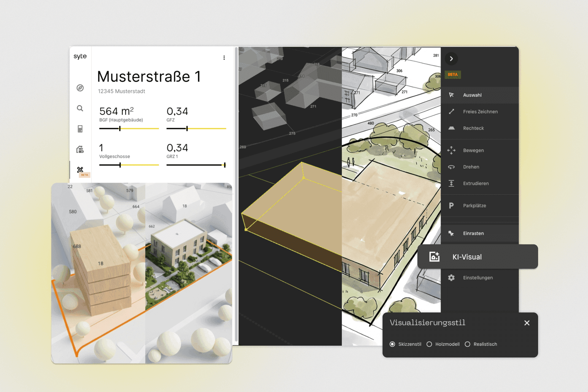Select the Realistisch radio button

click(467, 344)
